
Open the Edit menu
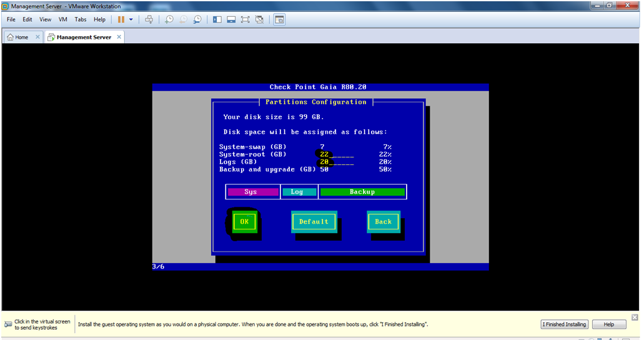[27, 19]
